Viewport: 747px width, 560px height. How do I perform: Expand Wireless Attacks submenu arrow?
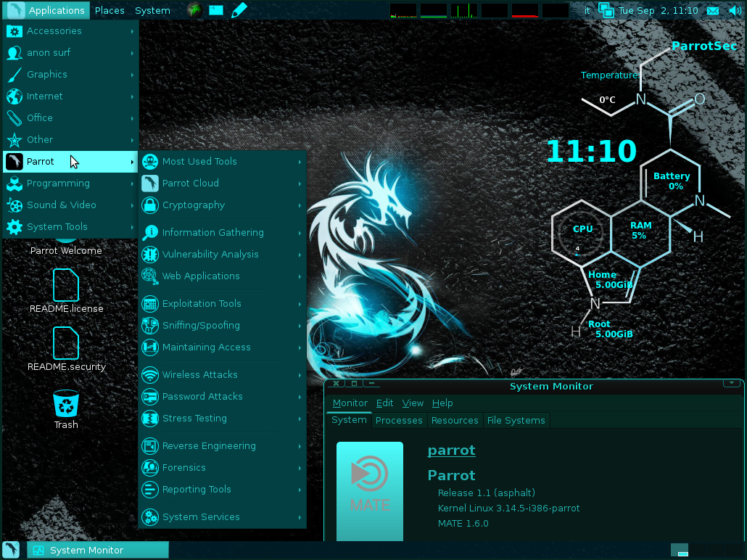300,375
